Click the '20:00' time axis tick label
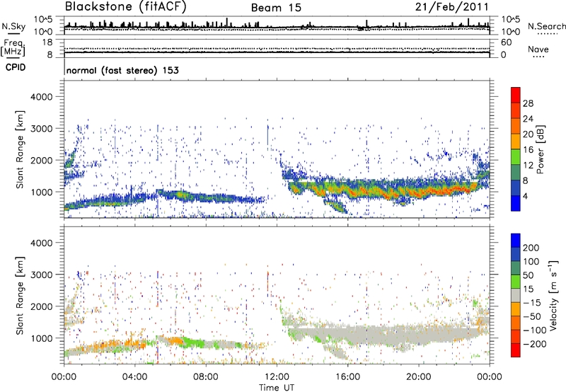Image resolution: width=566 pixels, height=392 pixels. click(x=419, y=377)
